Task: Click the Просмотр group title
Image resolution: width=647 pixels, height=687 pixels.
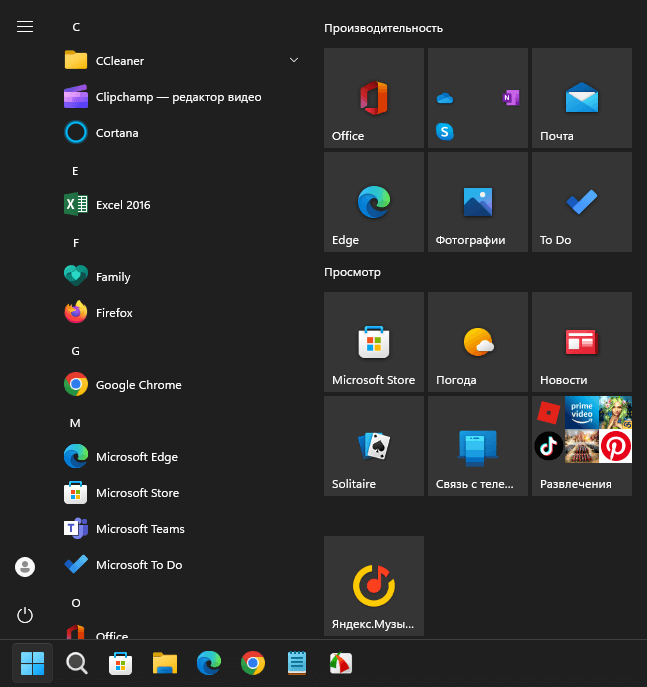Action: [x=352, y=272]
